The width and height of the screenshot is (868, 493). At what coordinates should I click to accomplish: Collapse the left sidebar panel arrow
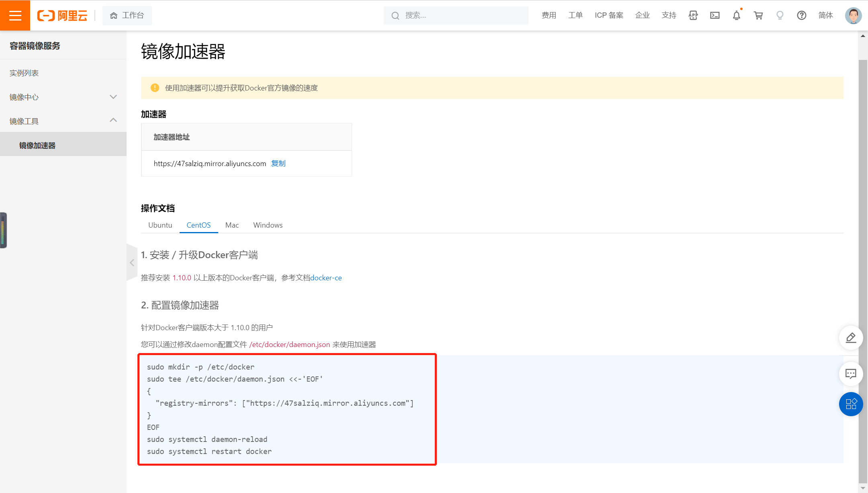click(x=132, y=263)
